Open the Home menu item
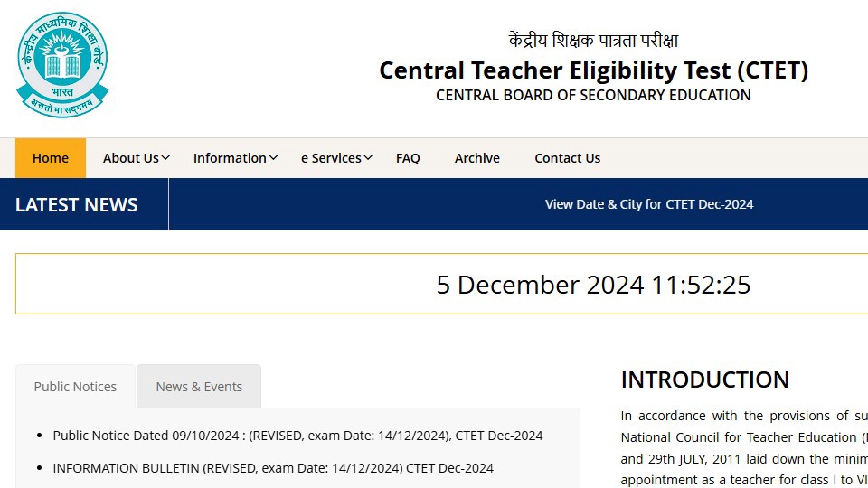868x488 pixels. [51, 158]
